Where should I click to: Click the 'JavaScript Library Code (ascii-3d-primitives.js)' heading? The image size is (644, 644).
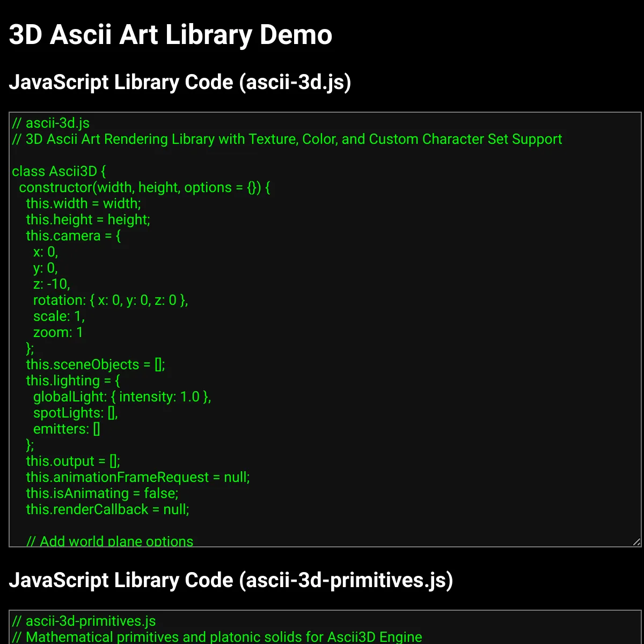pos(231,580)
